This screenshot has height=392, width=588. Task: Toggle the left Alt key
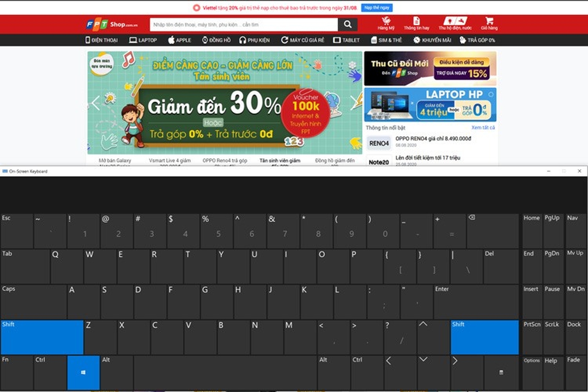(117, 373)
